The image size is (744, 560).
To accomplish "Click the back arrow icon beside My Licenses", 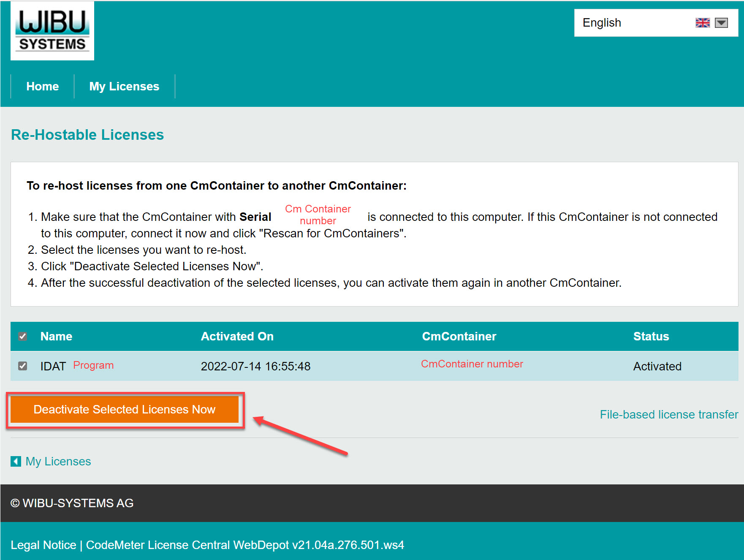I will tap(16, 461).
